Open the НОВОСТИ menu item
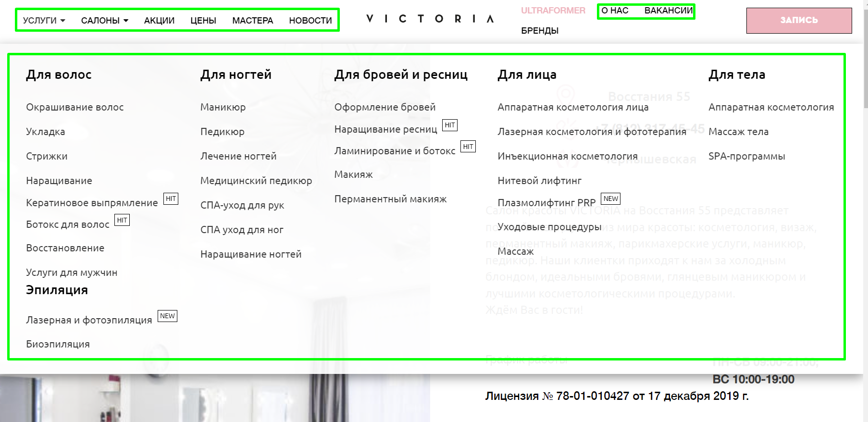Screen dimensions: 868x422 [310, 21]
